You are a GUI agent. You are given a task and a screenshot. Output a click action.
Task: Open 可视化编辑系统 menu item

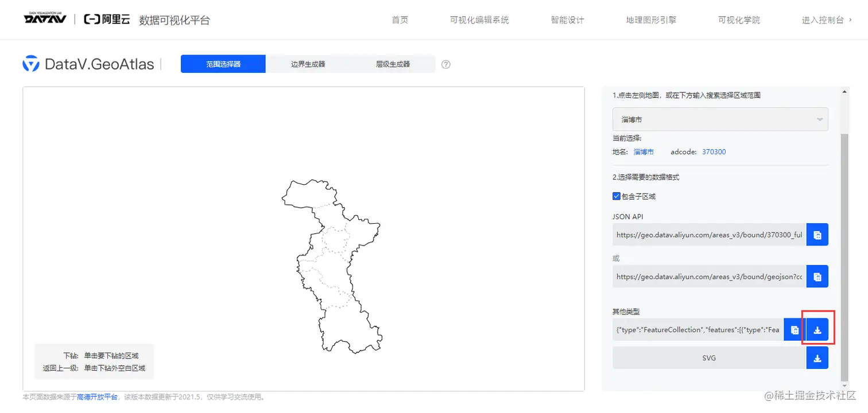coord(479,20)
